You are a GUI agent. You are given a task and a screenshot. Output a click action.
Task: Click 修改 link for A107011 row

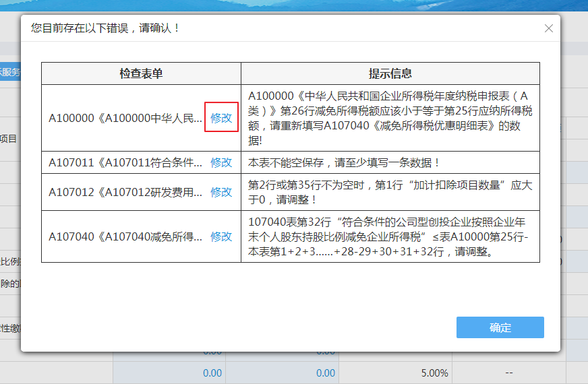tap(221, 162)
